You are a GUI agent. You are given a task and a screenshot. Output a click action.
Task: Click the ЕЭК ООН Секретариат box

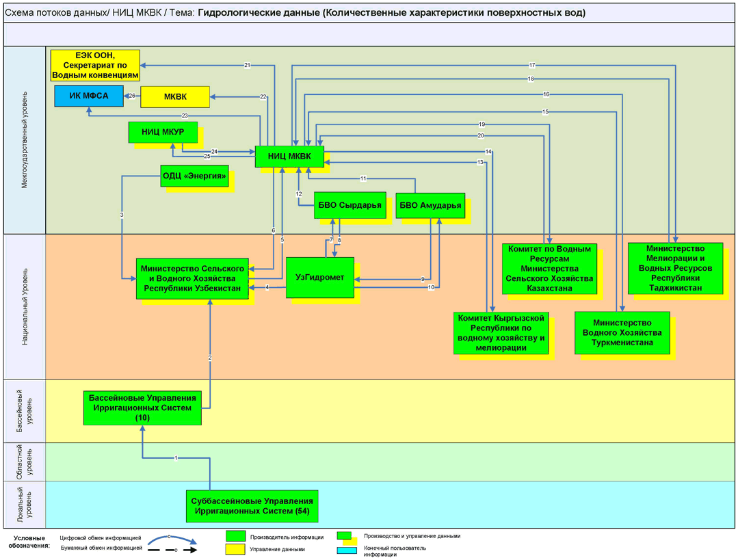click(95, 65)
